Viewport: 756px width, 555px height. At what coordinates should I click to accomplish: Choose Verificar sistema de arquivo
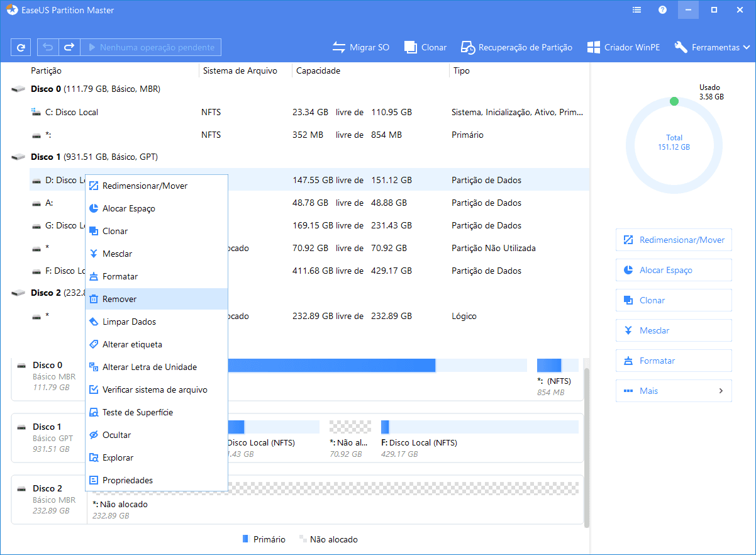tap(157, 390)
